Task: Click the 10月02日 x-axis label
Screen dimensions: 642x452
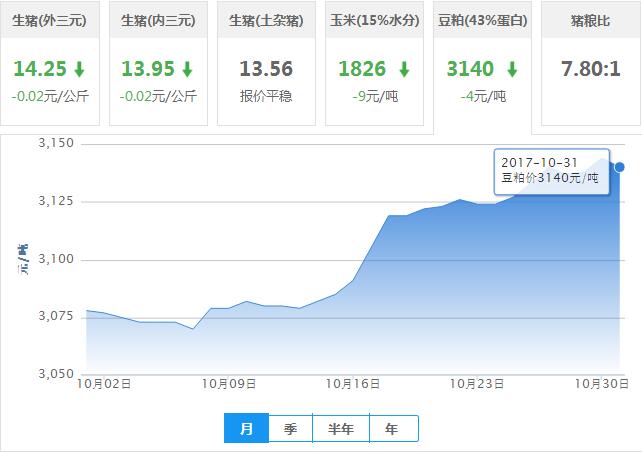Action: [104, 384]
